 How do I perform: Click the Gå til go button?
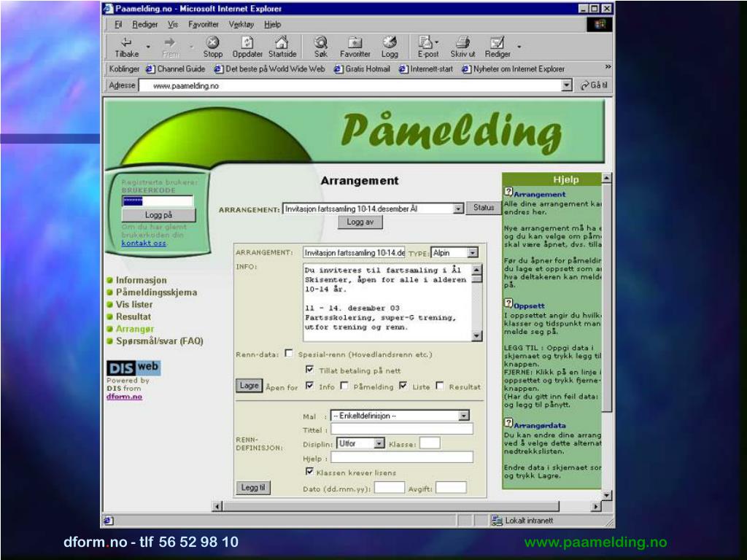point(594,85)
